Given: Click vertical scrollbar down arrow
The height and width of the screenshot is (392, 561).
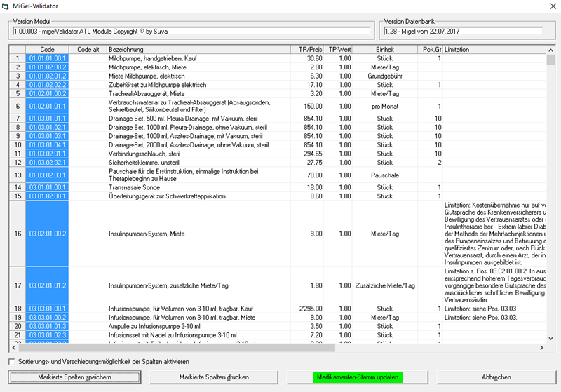Looking at the screenshot, I should click(x=550, y=338).
